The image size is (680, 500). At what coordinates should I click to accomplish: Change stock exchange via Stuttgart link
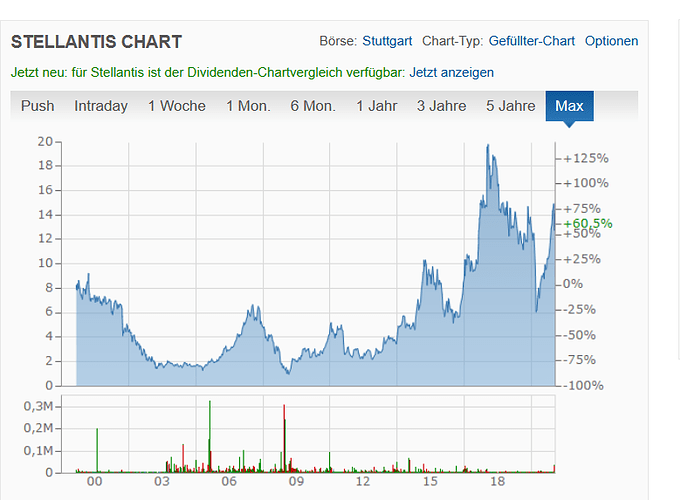(x=387, y=41)
